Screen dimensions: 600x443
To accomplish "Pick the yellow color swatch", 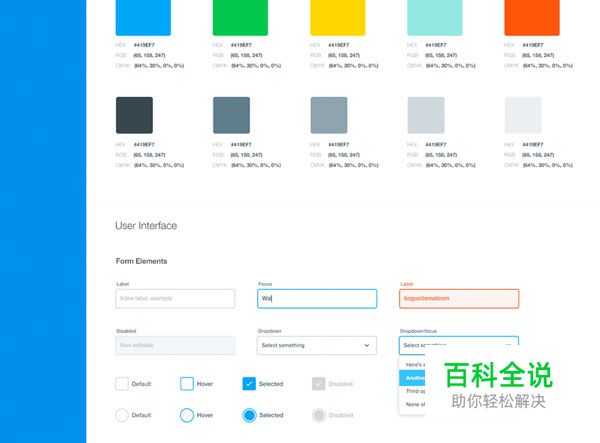I will [x=329, y=16].
